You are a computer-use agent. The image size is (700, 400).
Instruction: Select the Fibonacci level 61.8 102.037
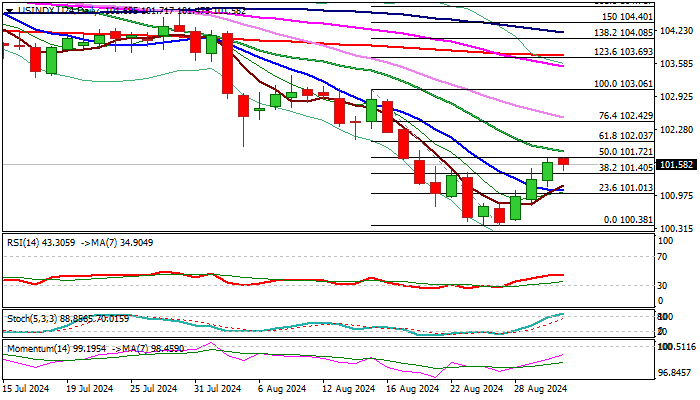click(x=626, y=135)
